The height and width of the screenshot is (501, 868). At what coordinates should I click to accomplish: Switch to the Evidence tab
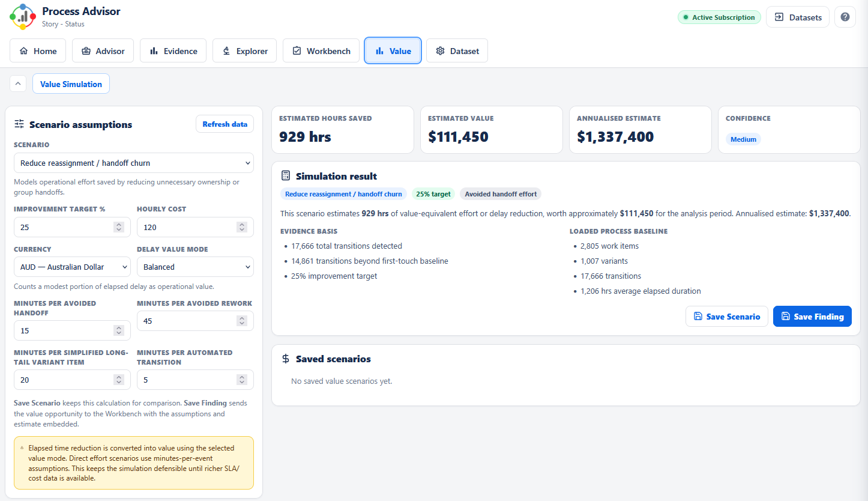click(x=173, y=50)
